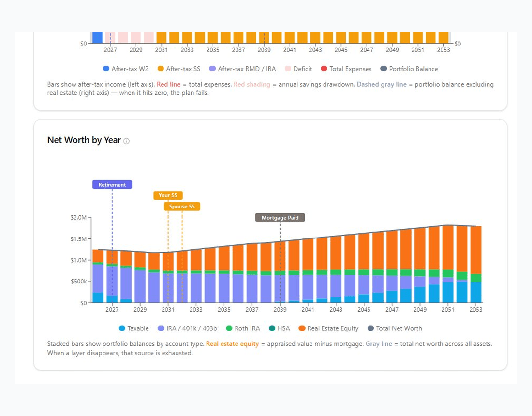Image resolution: width=532 pixels, height=416 pixels.
Task: Click the gray Portfolio Balance legend dot
Action: click(x=384, y=69)
